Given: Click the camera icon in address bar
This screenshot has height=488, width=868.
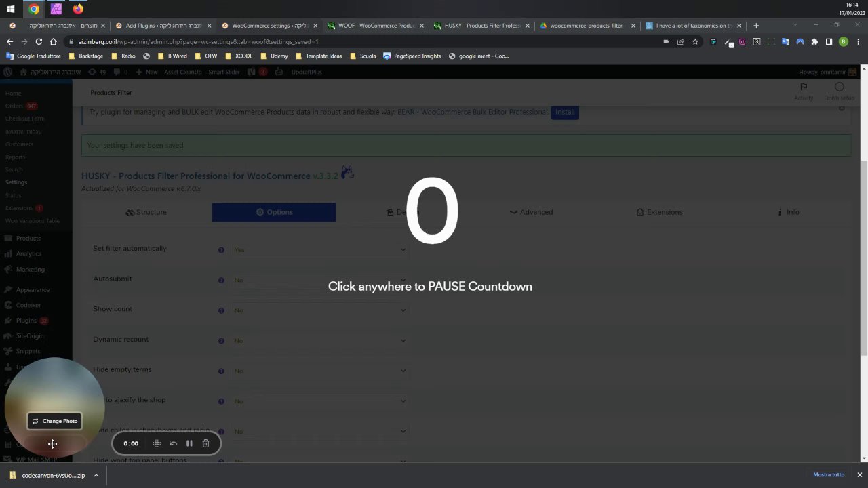Looking at the screenshot, I should tap(666, 41).
